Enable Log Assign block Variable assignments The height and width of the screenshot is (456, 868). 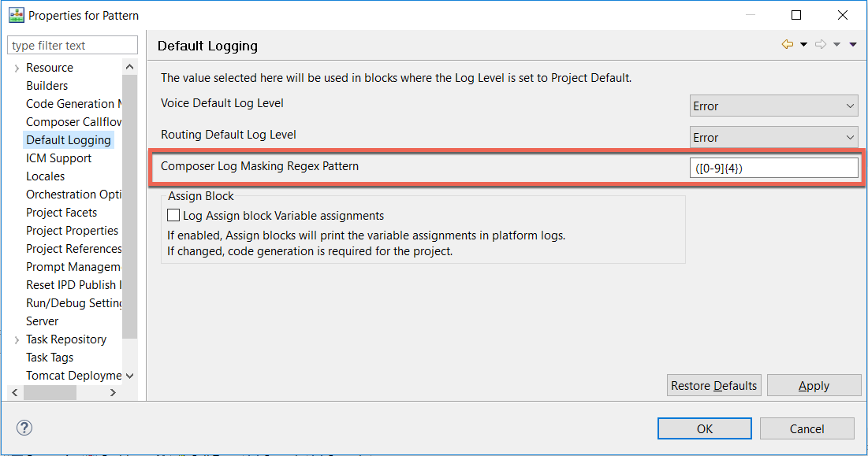point(173,215)
